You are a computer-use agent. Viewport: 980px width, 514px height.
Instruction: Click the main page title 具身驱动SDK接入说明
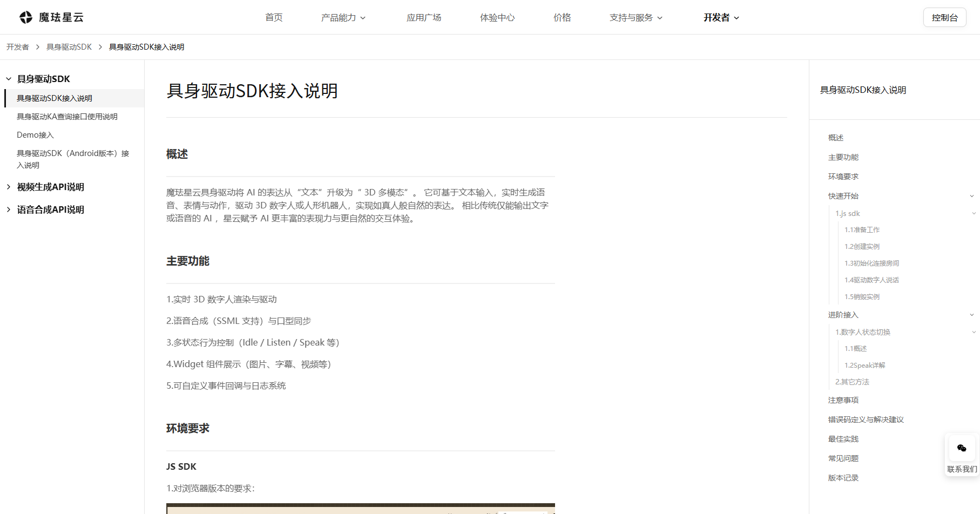pos(252,91)
